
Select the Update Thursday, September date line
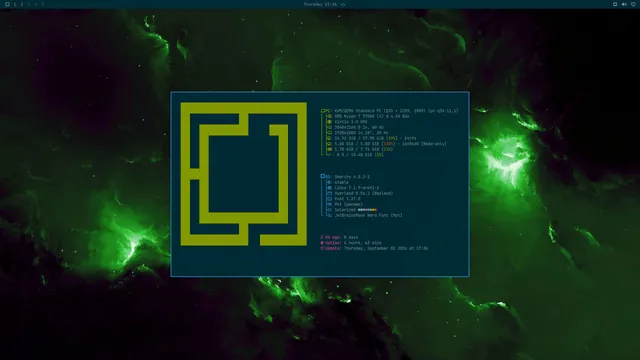(x=374, y=248)
